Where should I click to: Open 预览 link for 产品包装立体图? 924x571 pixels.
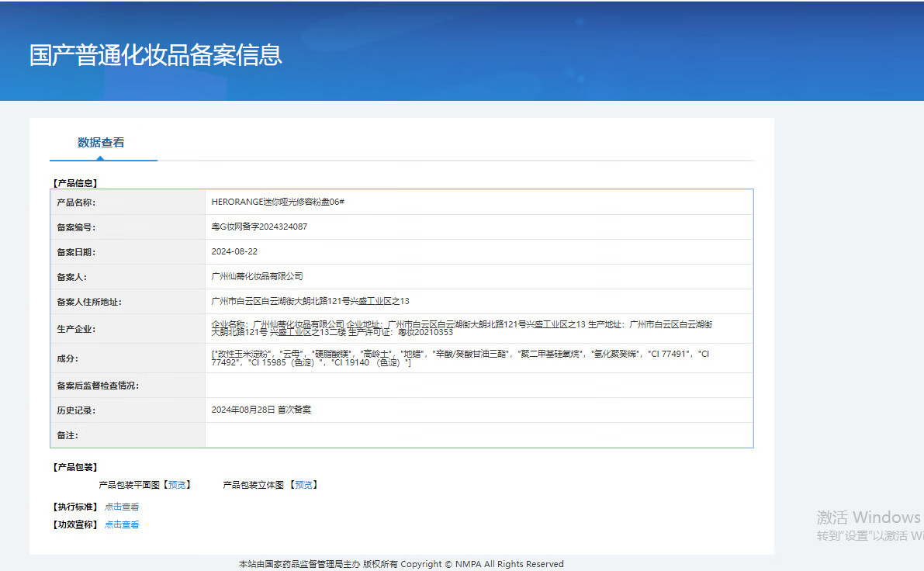tap(303, 485)
